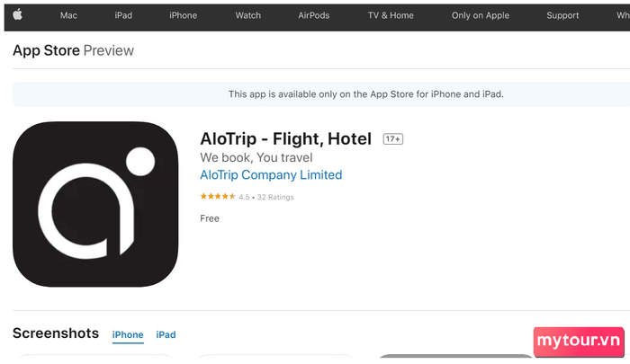630x364 pixels.
Task: Click the Apple logo icon
Action: click(x=17, y=15)
